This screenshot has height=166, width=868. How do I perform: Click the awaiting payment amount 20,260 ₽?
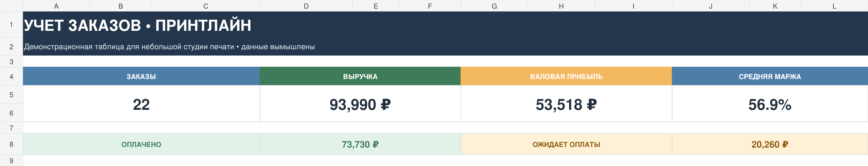click(770, 144)
